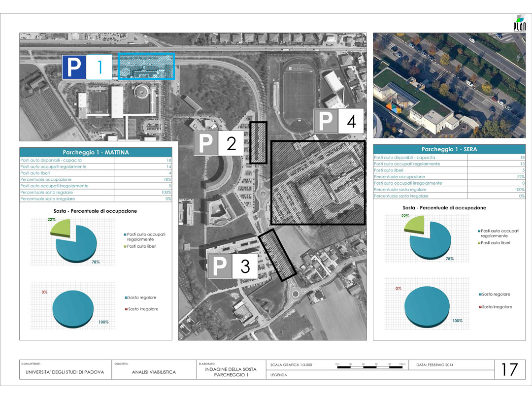Image resolution: width=532 pixels, height=399 pixels.
Task: Select the narrow hatched parking 2 rectangle
Action: (x=258, y=142)
